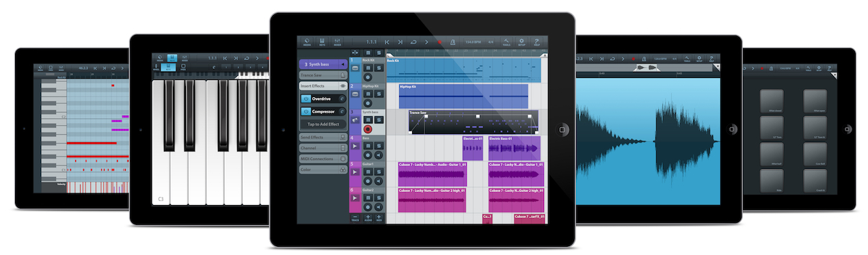Open the Help question mark icon
Image resolution: width=868 pixels, height=255 pixels.
[x=537, y=42]
